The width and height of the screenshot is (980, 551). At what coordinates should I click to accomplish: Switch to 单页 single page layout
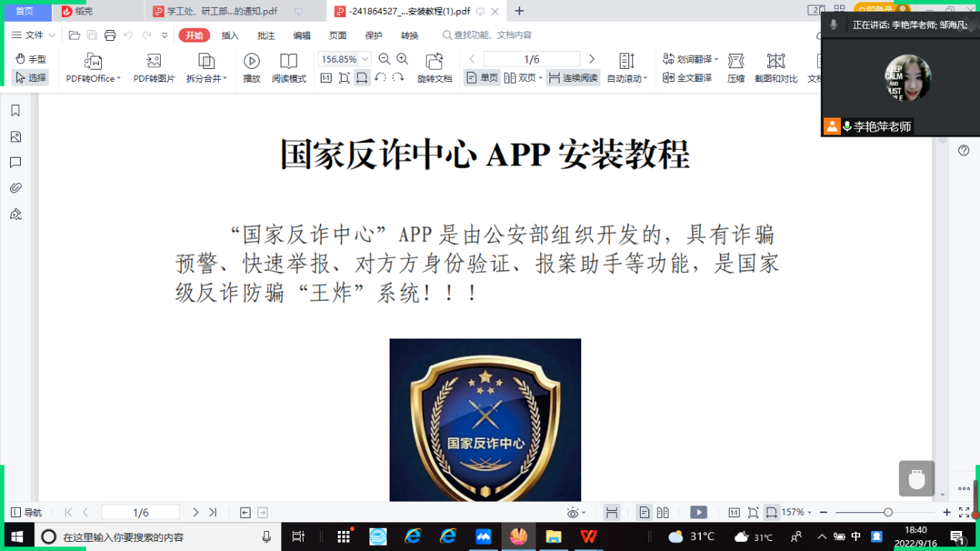point(482,78)
